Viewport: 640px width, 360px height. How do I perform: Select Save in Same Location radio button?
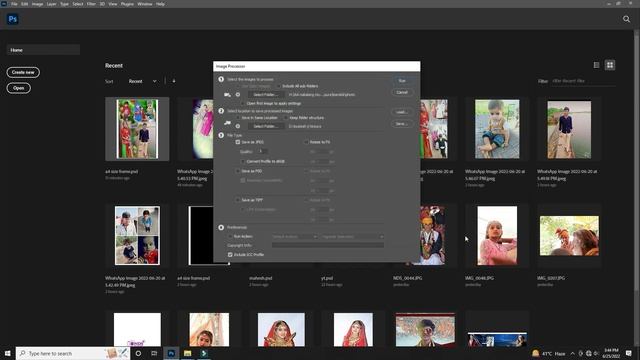coord(238,118)
